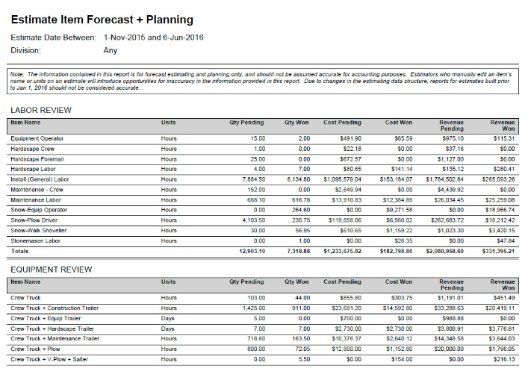Click Qty Pending header in Labor Review
This screenshot has width=531, height=378.
point(247,122)
